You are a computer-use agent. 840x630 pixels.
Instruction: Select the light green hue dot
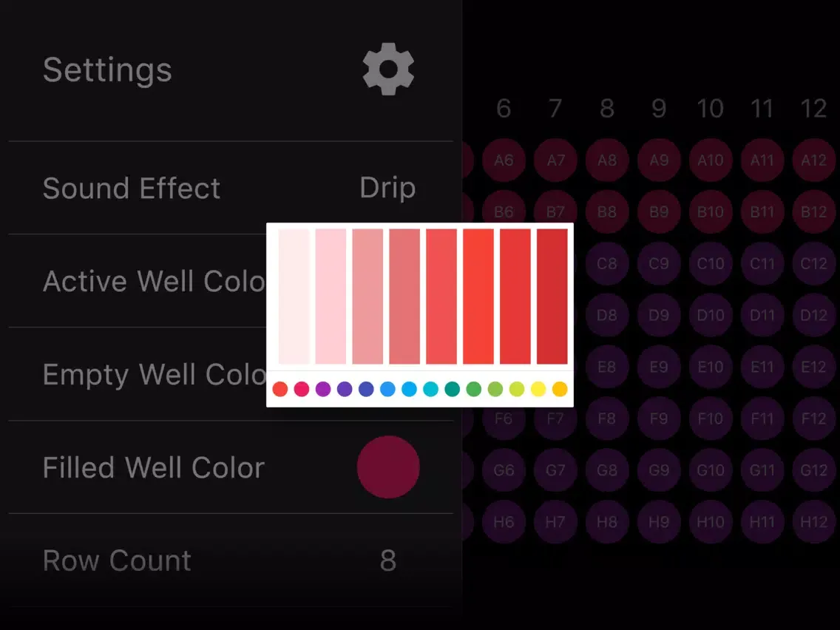pyautogui.click(x=495, y=389)
